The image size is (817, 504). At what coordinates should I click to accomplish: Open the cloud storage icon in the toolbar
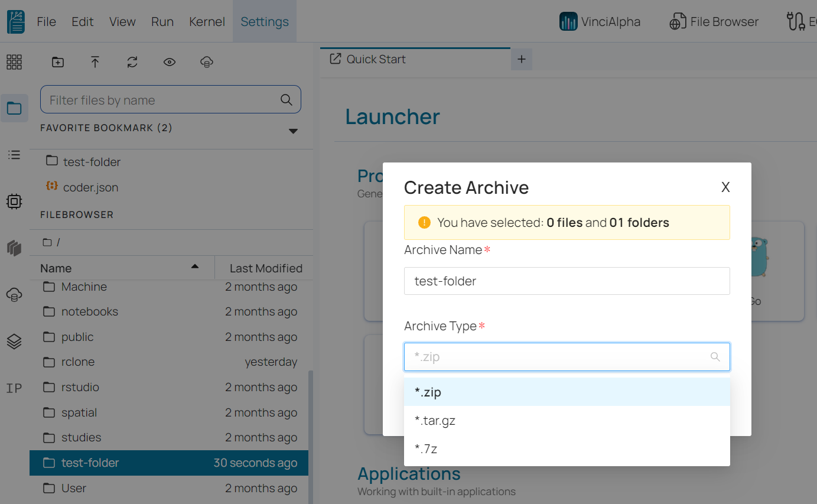[x=206, y=61]
